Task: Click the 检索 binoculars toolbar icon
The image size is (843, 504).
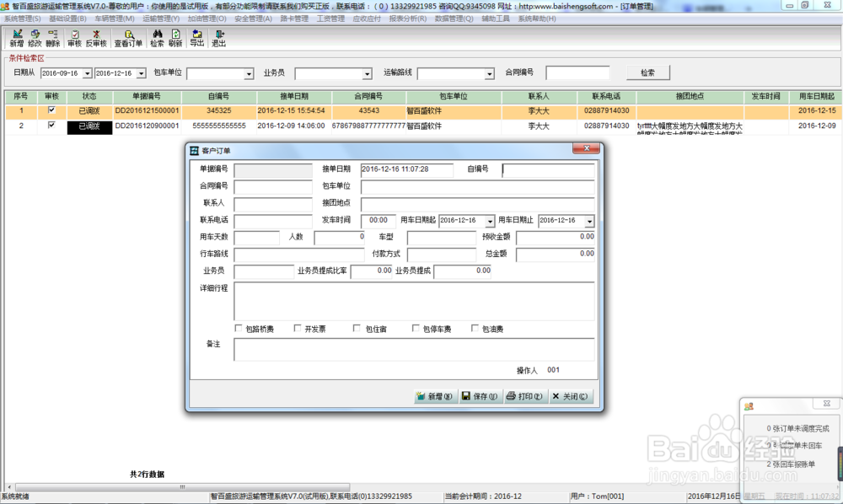Action: 157,39
